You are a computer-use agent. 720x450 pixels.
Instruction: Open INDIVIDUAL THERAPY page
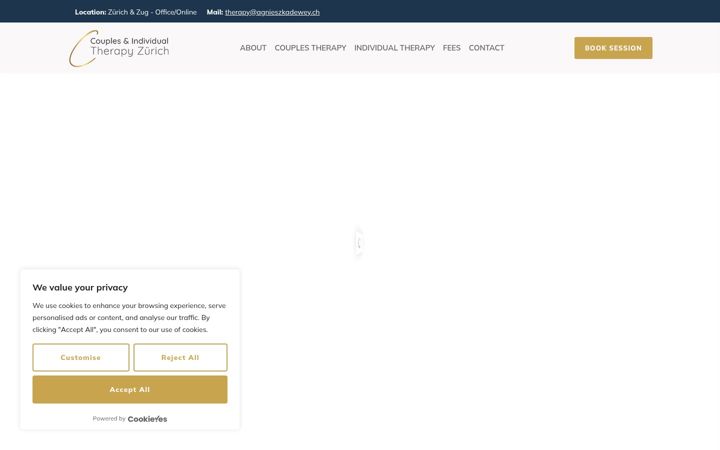coord(394,48)
